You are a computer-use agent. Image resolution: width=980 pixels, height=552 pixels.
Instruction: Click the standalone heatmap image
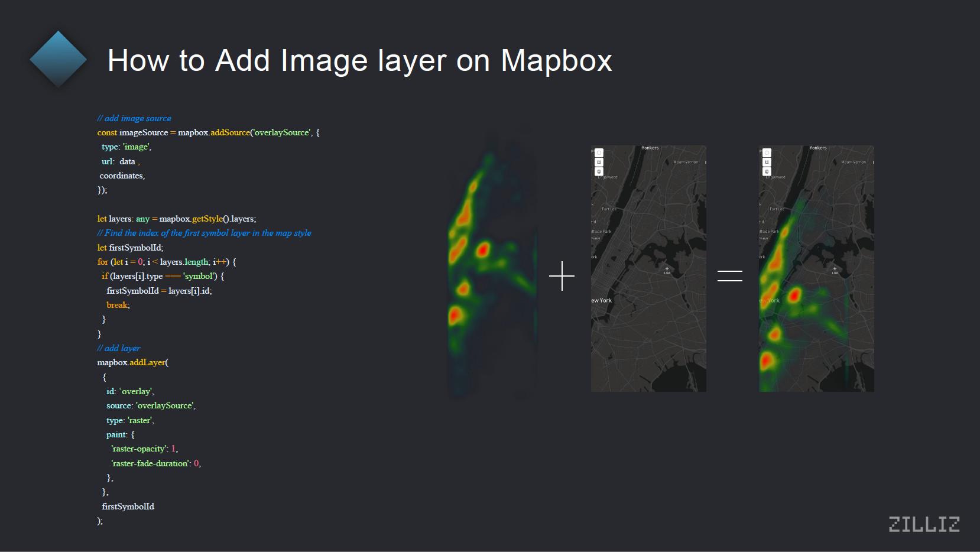(x=492, y=266)
